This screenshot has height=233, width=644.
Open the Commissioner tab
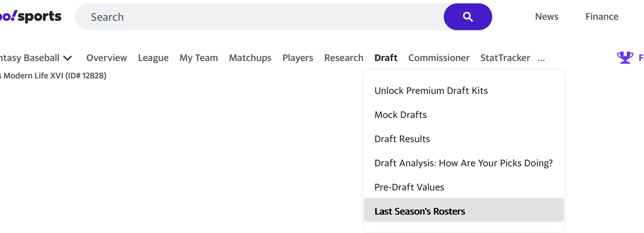438,58
